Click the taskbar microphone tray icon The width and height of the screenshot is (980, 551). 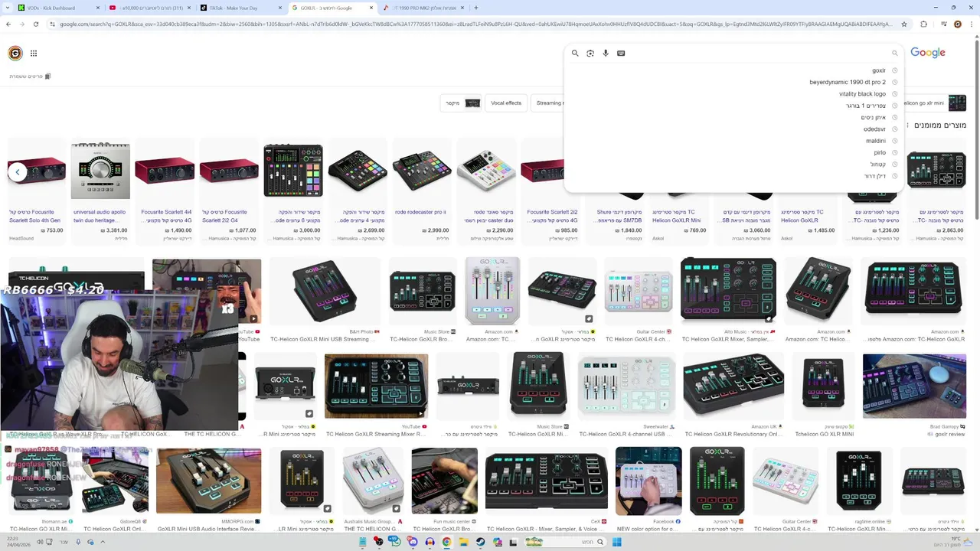(77, 542)
